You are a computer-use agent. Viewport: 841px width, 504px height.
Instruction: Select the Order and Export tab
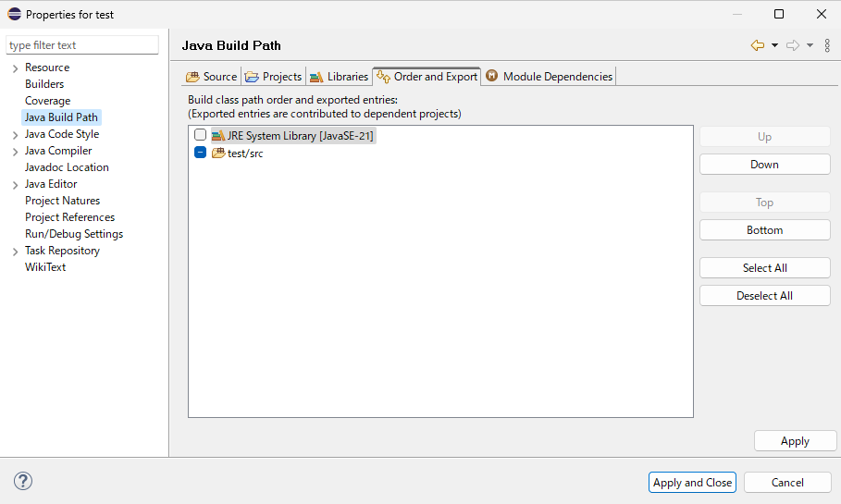(427, 77)
